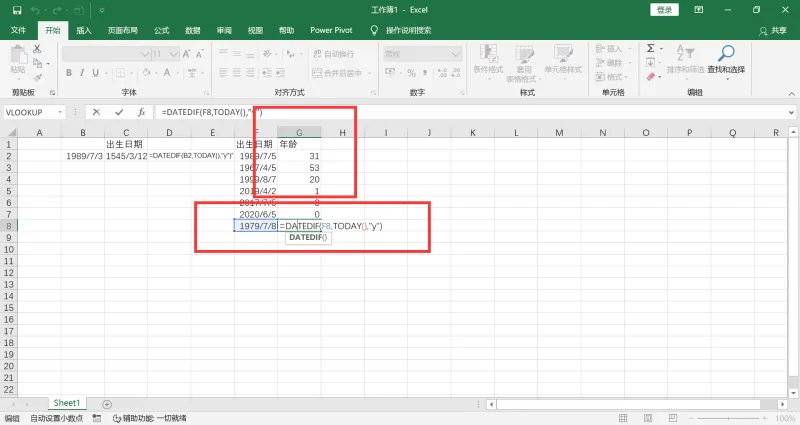
Task: Cancel formula entry with X icon
Action: click(96, 112)
